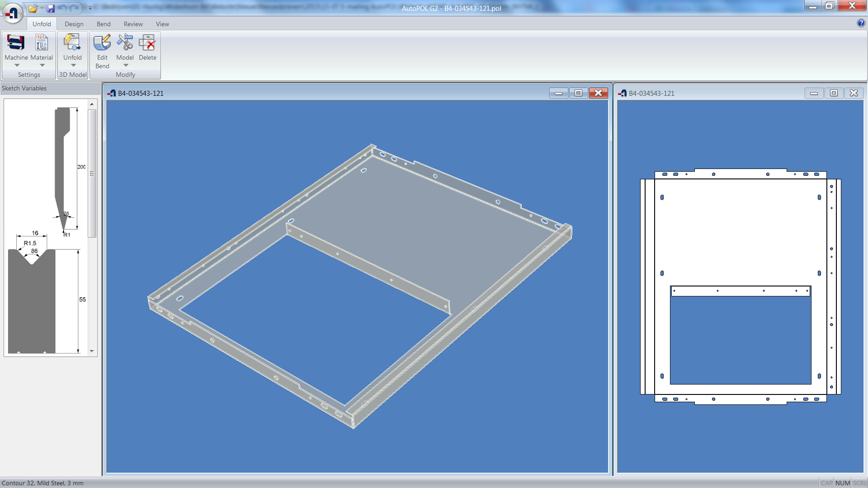Open the View ribbon tab
The width and height of the screenshot is (868, 488).
pyautogui.click(x=162, y=24)
